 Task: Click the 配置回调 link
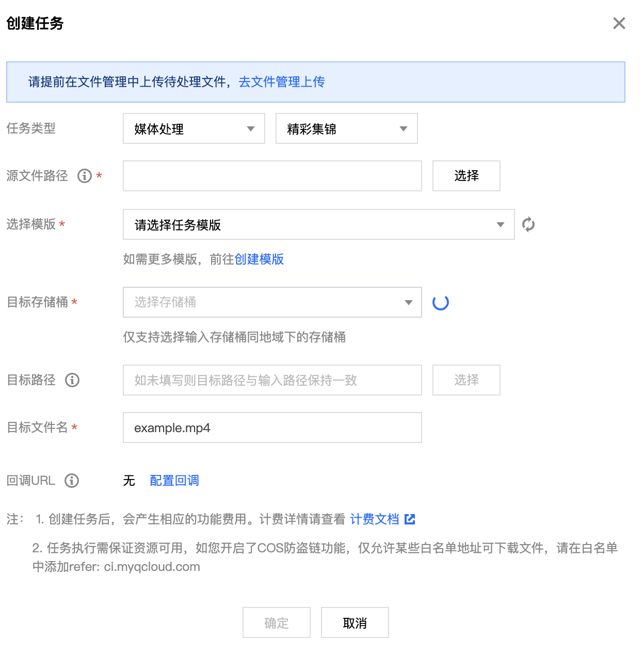[174, 481]
